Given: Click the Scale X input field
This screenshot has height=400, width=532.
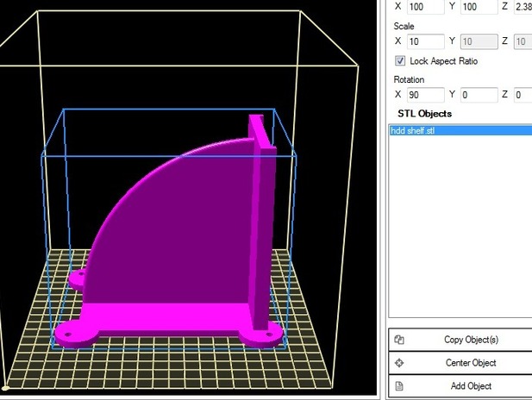Looking at the screenshot, I should (425, 41).
